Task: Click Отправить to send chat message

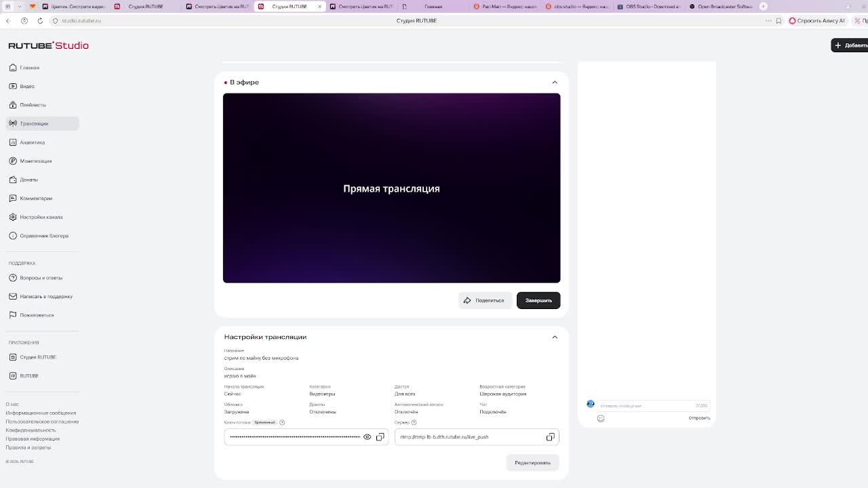Action: [x=699, y=418]
